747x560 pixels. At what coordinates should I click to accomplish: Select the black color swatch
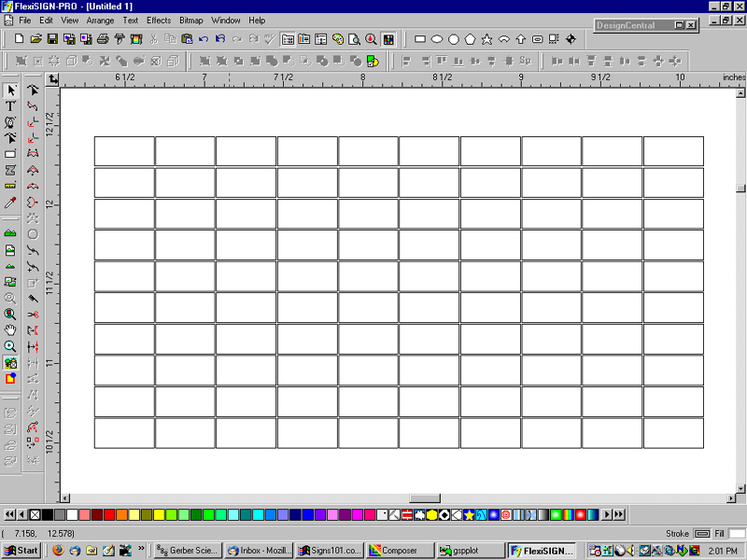(48, 514)
